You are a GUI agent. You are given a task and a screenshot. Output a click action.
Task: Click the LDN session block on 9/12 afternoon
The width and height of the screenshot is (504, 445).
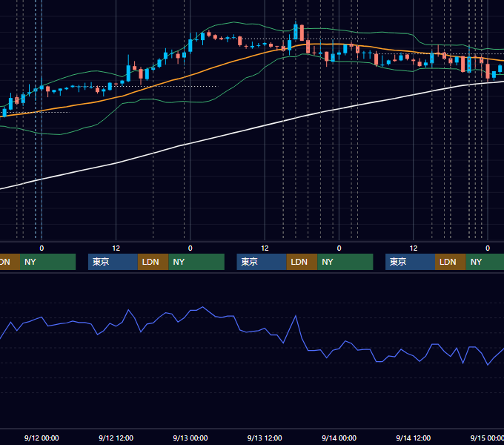coord(153,262)
